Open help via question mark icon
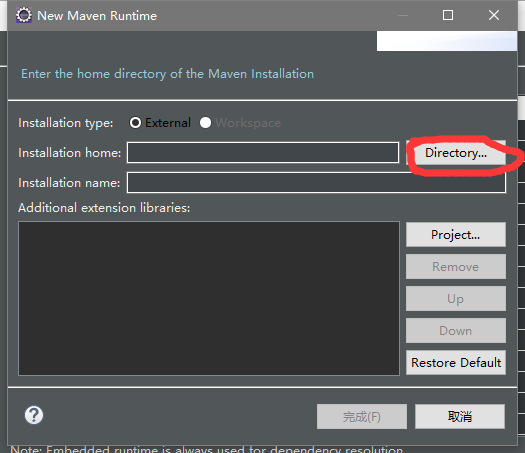The image size is (525, 453). coord(34,415)
